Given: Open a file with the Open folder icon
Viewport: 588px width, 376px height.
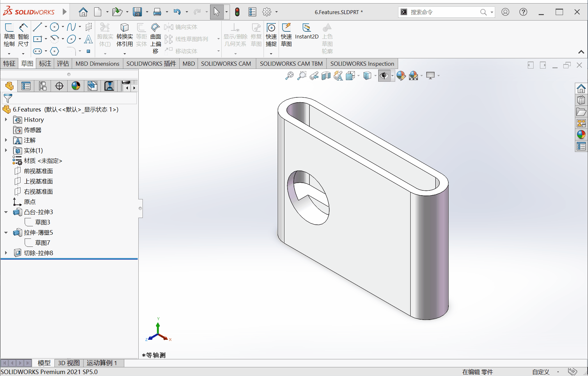Looking at the screenshot, I should pos(117,12).
